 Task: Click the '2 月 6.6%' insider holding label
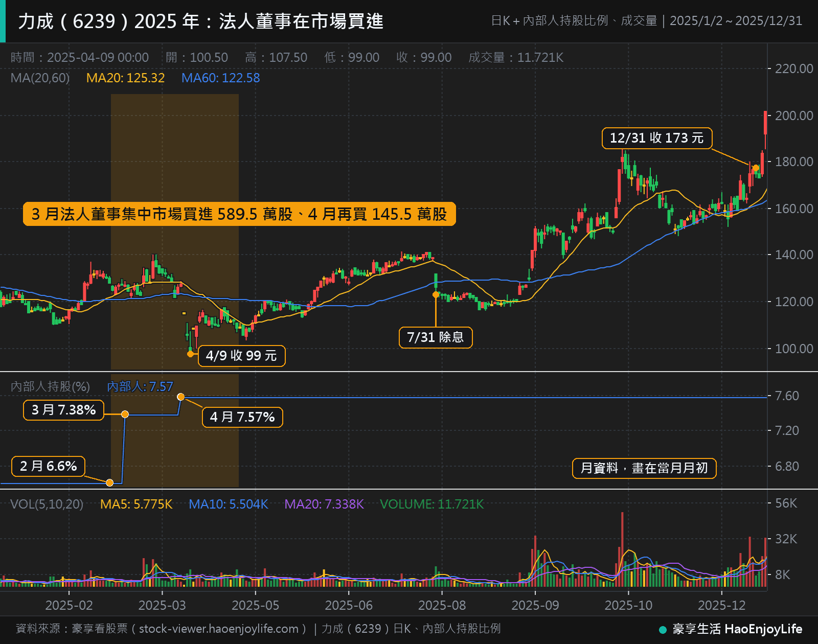tap(49, 466)
